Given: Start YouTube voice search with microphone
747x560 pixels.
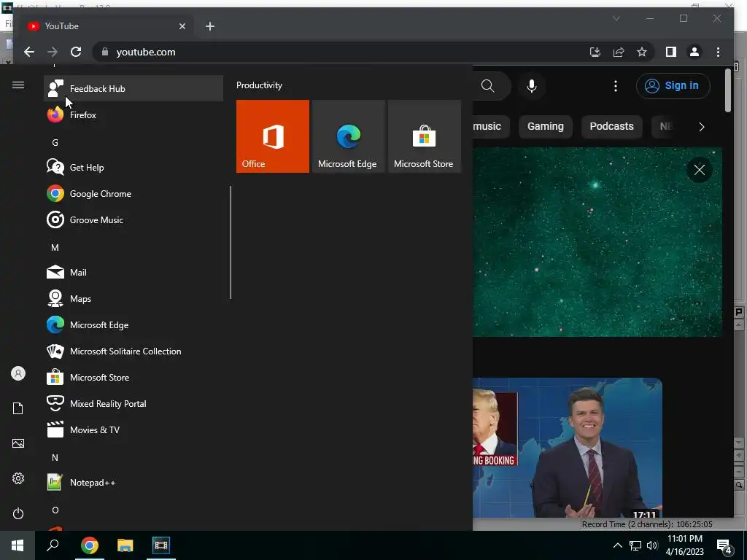Looking at the screenshot, I should (x=532, y=86).
